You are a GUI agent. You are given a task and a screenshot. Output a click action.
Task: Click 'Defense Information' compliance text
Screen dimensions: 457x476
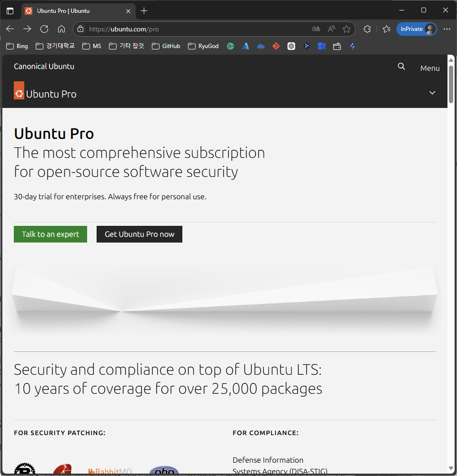click(268, 460)
